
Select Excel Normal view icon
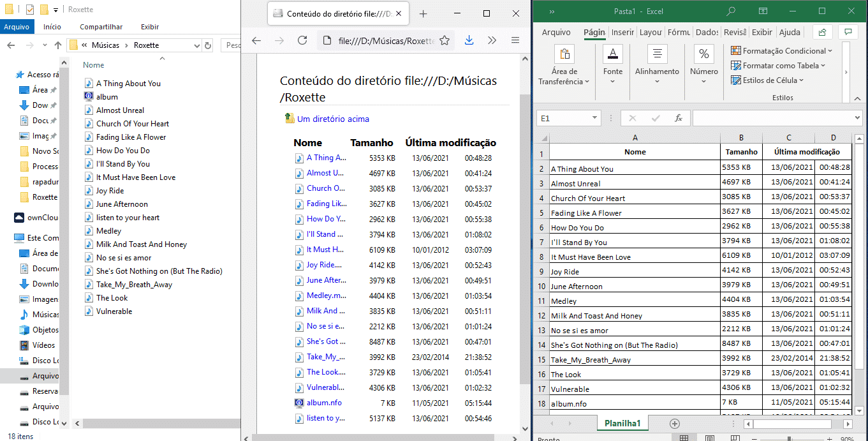pos(684,438)
